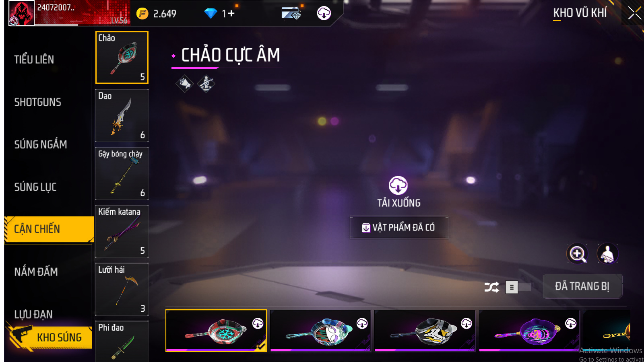Viewport: 644px width, 362px height.
Task: Click the first skin attribute diamond icon
Action: 185,84
